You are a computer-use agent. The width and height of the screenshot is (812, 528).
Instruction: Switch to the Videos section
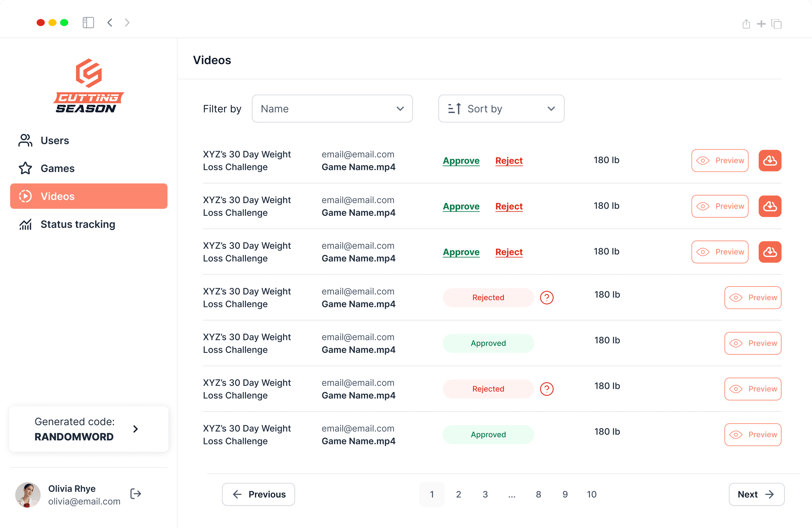click(57, 196)
